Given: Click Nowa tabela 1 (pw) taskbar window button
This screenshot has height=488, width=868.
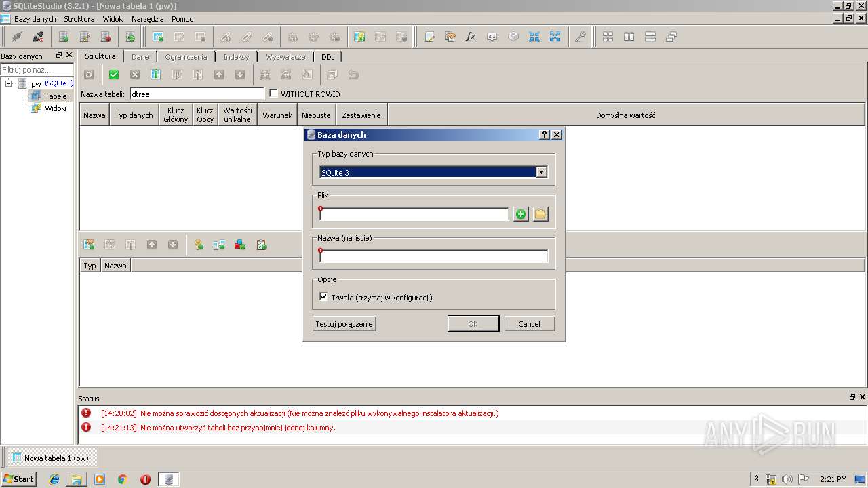Looking at the screenshot, I should click(x=52, y=457).
